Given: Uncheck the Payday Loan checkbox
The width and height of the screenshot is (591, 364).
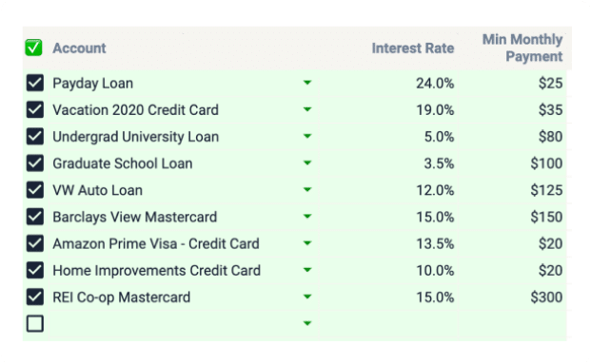Looking at the screenshot, I should point(34,83).
